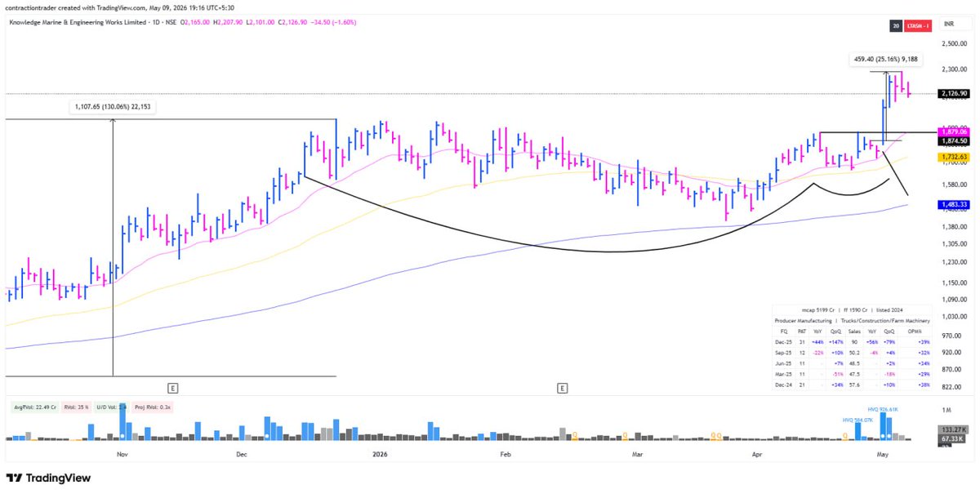Image resolution: width=980 pixels, height=494 pixels.
Task: Click the current price label 2,126.90
Action: click(x=954, y=94)
